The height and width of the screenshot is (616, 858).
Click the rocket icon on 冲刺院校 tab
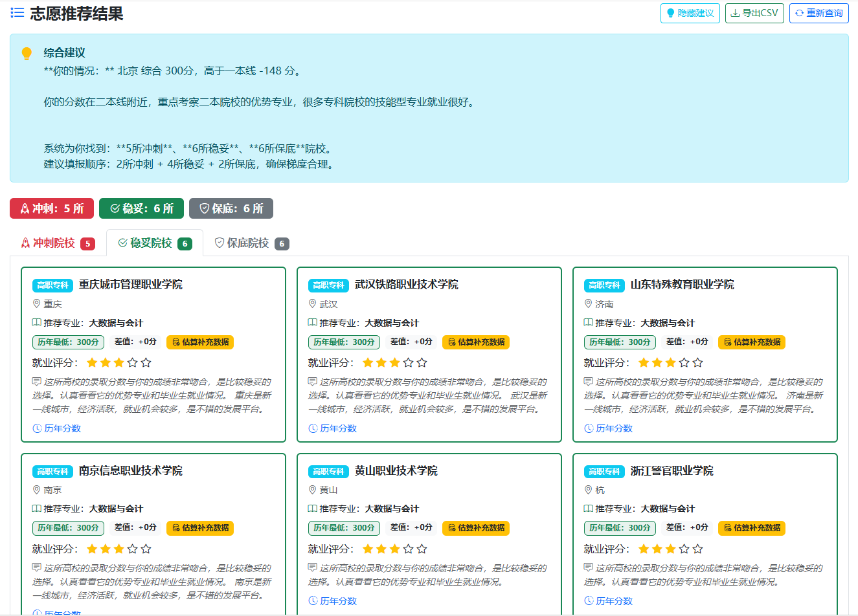pos(25,243)
